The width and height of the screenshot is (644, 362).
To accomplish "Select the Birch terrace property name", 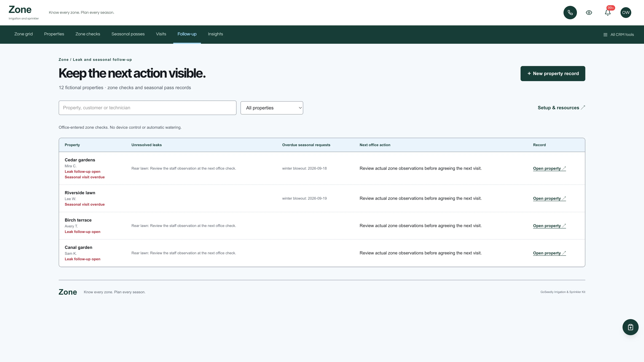I will (x=78, y=220).
